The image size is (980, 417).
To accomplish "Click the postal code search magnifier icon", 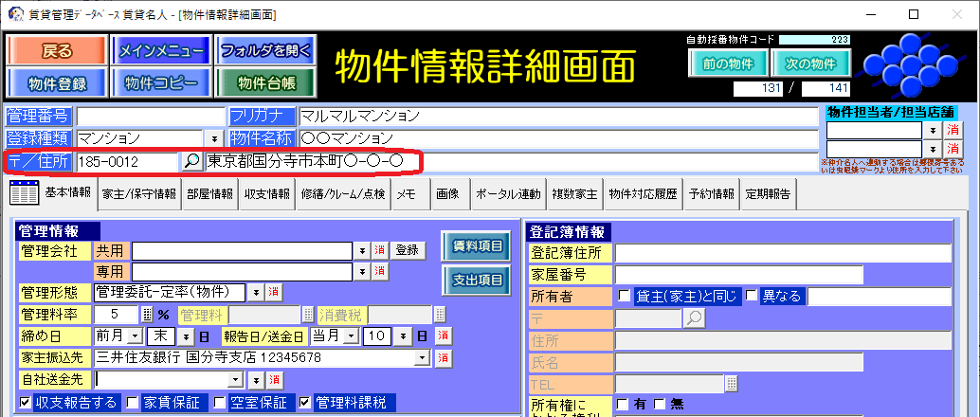I will coord(191,161).
